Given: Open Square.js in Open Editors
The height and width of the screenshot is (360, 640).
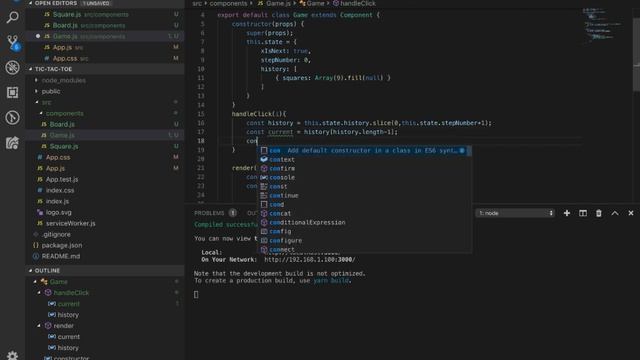Looking at the screenshot, I should click(104, 14).
